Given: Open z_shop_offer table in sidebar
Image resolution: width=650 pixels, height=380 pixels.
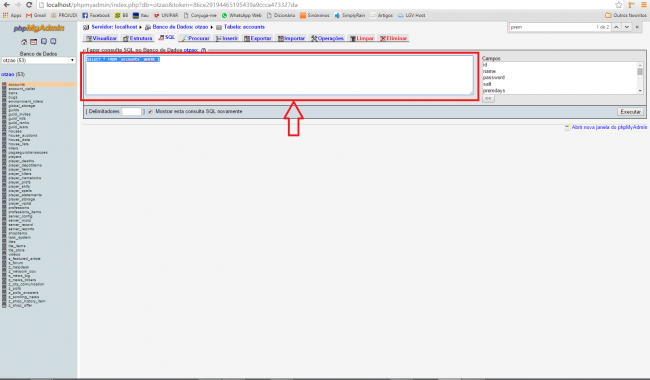Looking at the screenshot, I should (20, 305).
